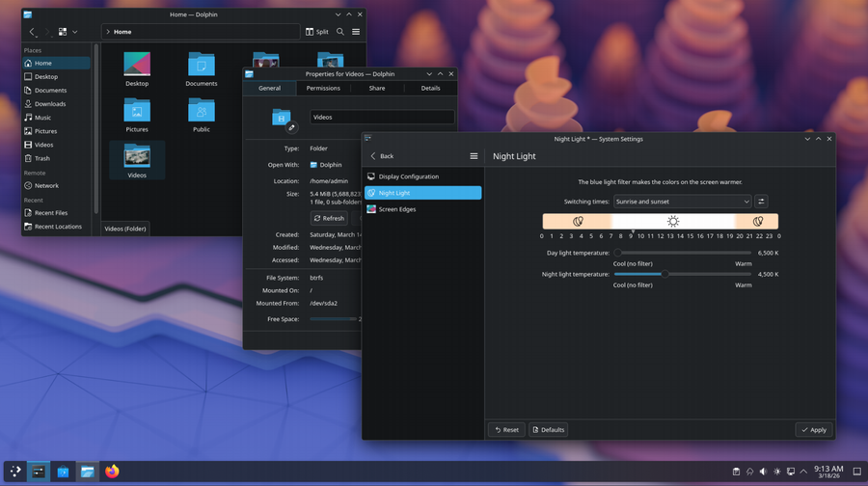Open Pictures in Places sidebar
The image size is (868, 486).
[x=56, y=131]
